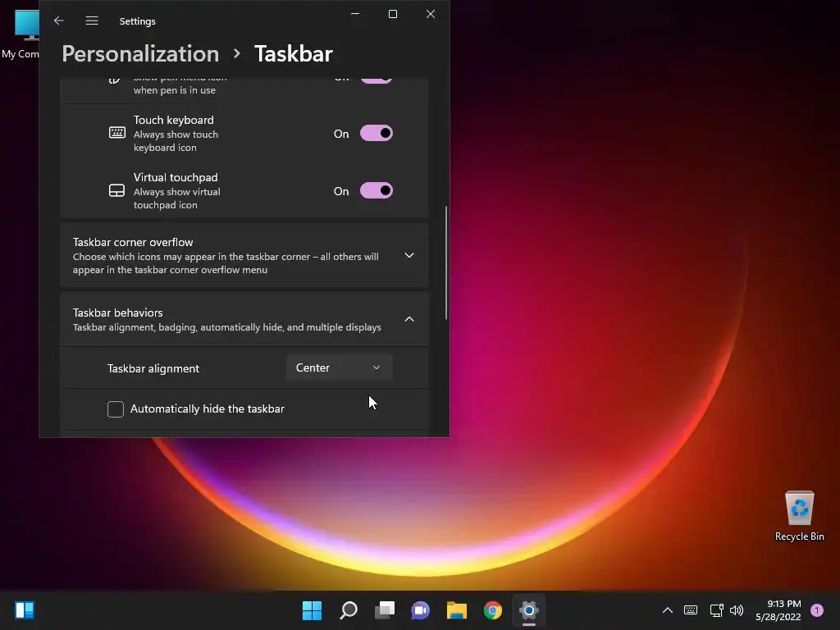840x630 pixels.
Task: Check Automatically hide the taskbar
Action: coord(116,409)
